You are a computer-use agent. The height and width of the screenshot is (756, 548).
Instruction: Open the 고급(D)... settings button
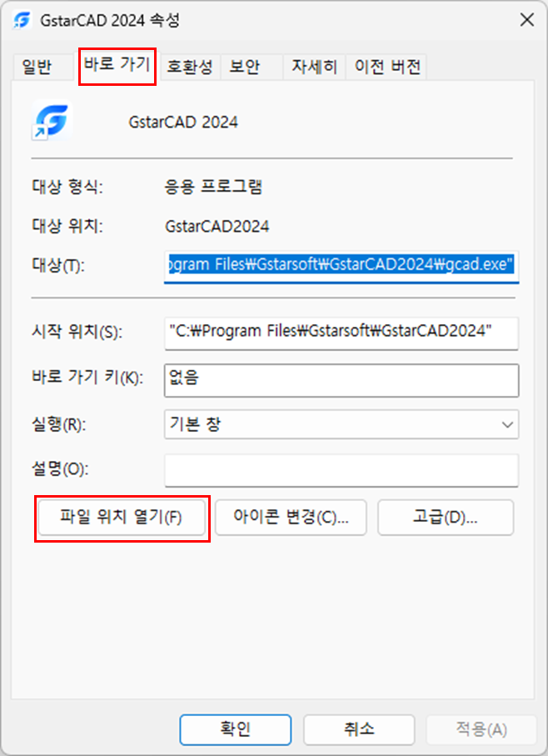446,518
